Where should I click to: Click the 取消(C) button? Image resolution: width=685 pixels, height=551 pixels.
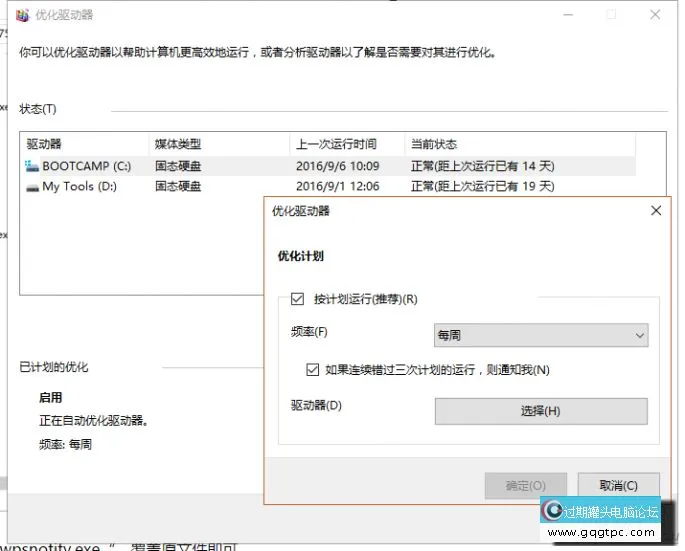coord(619,485)
